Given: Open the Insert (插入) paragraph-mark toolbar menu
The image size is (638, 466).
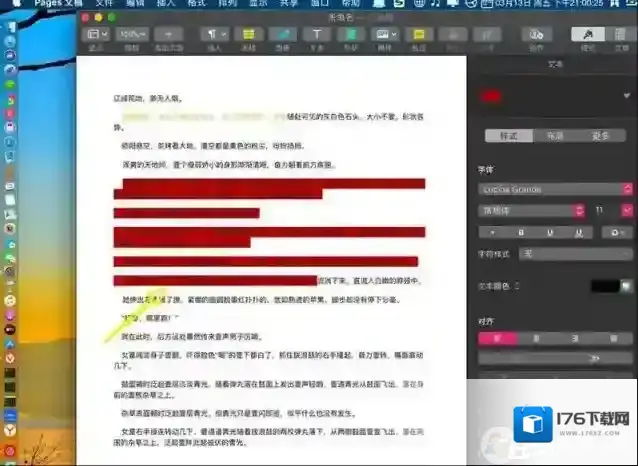Looking at the screenshot, I should pyautogui.click(x=214, y=34).
